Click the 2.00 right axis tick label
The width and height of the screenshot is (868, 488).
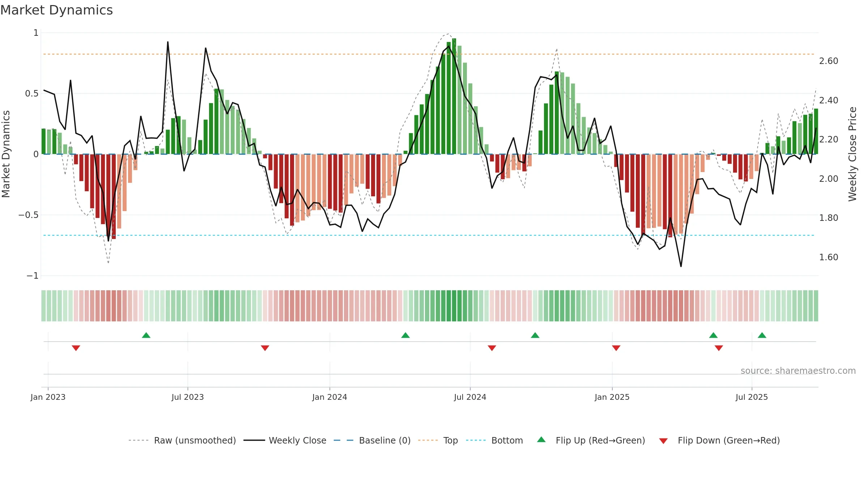[x=829, y=179]
